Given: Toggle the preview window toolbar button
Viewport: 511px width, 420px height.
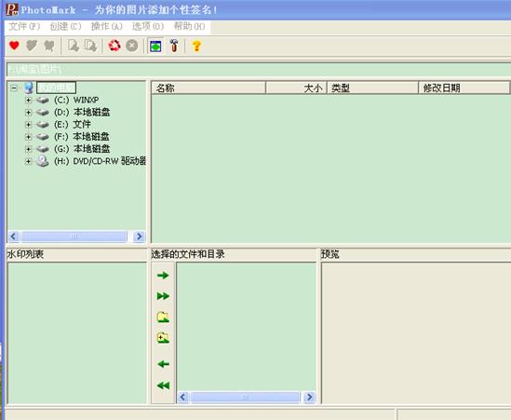Looking at the screenshot, I should (x=155, y=46).
